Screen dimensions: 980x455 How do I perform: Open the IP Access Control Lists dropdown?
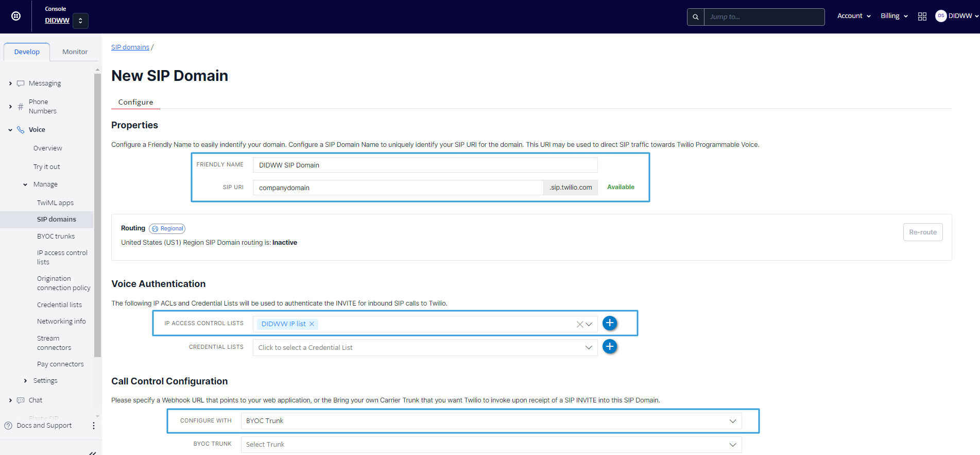click(589, 324)
